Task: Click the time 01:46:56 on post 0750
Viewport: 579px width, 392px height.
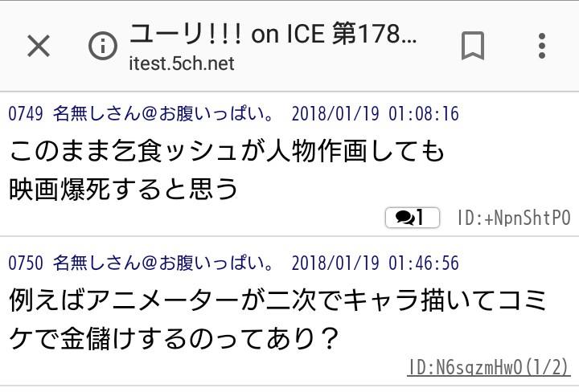Action: pos(423,263)
